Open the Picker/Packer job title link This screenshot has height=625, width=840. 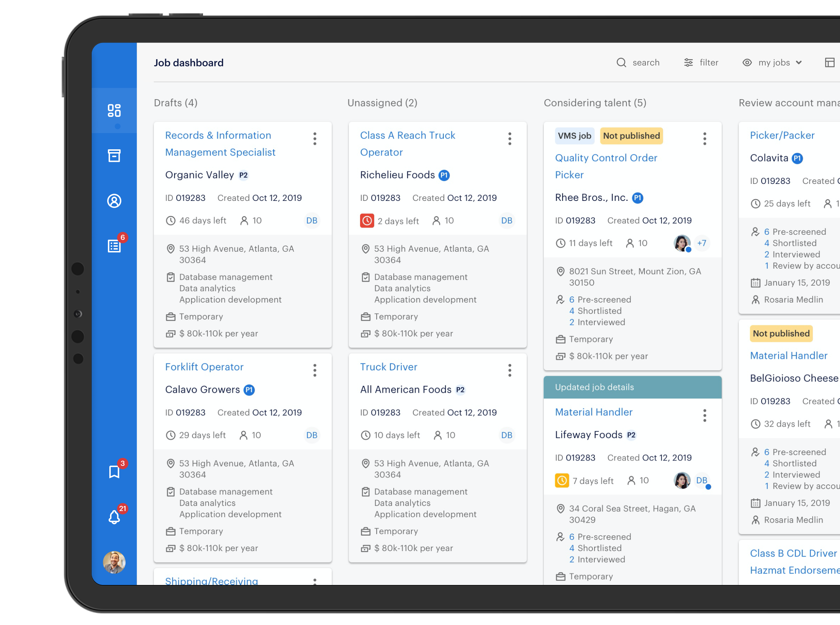coord(782,136)
